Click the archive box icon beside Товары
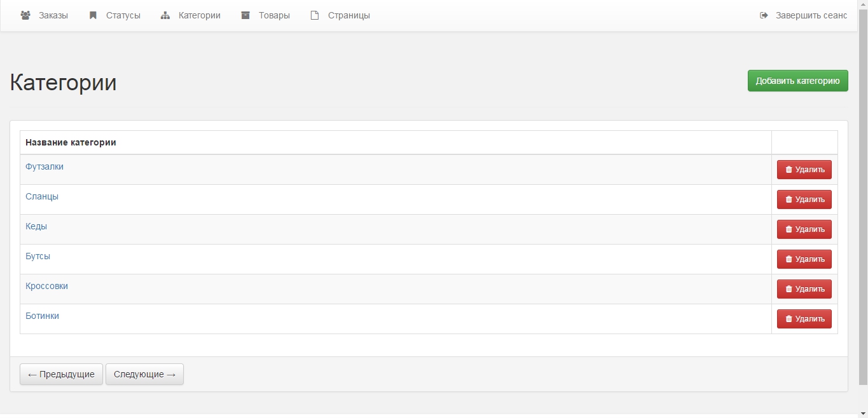 pos(245,15)
